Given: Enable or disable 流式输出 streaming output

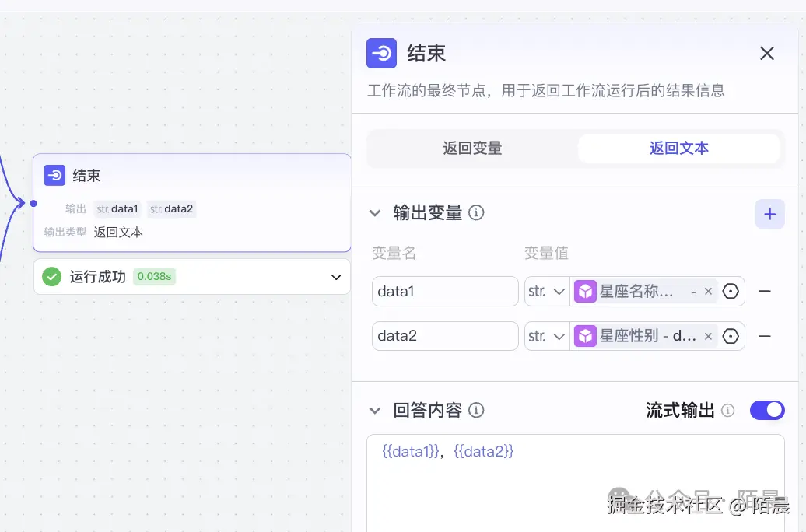Looking at the screenshot, I should pos(768,410).
